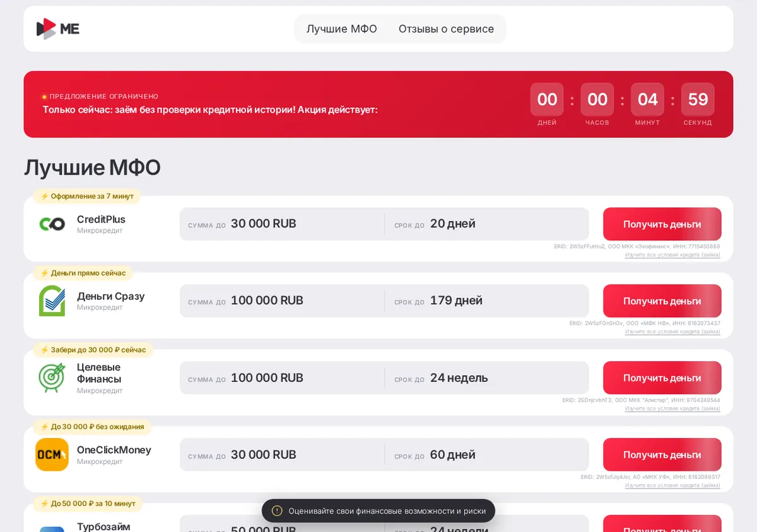The width and height of the screenshot is (757, 532).
Task: Click the Целевые Финансы target logo
Action: click(x=52, y=378)
